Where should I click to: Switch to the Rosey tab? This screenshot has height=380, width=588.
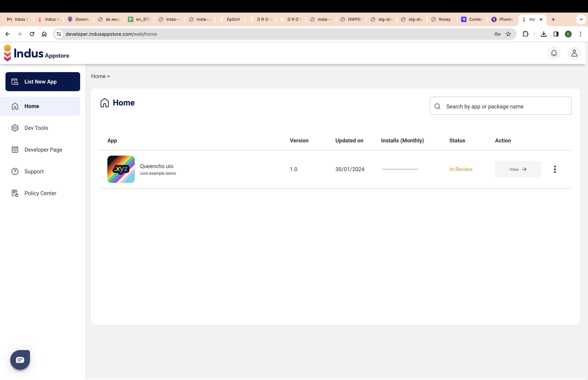[442, 19]
